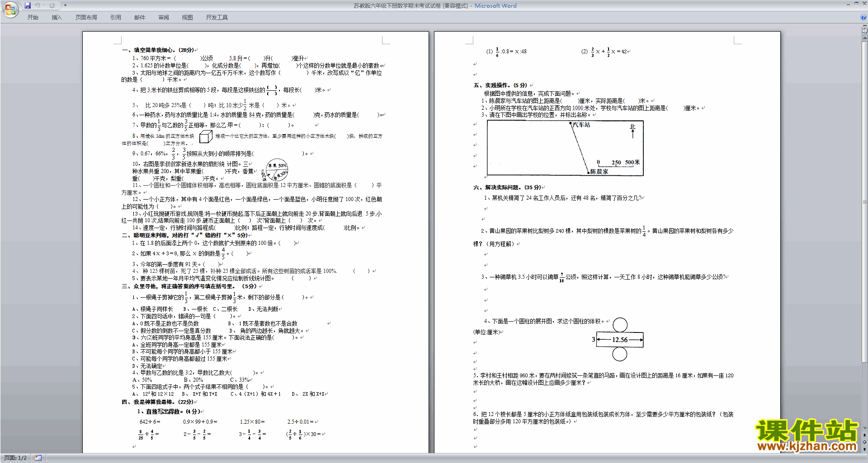Image resolution: width=868 pixels, height=463 pixels.
Task: Click heading 二、聪明豆来判断
Action: tap(185, 235)
